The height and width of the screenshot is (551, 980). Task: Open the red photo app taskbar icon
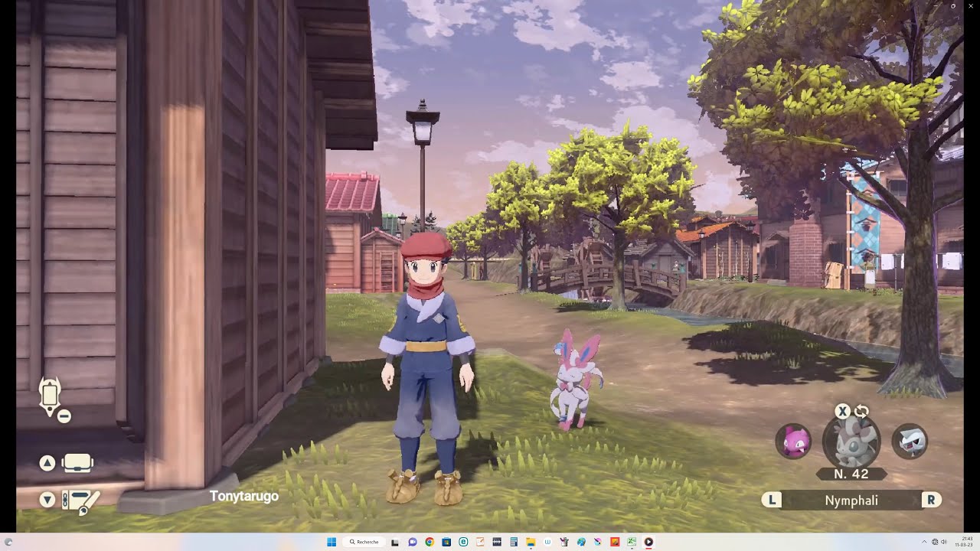pyautogui.click(x=615, y=542)
